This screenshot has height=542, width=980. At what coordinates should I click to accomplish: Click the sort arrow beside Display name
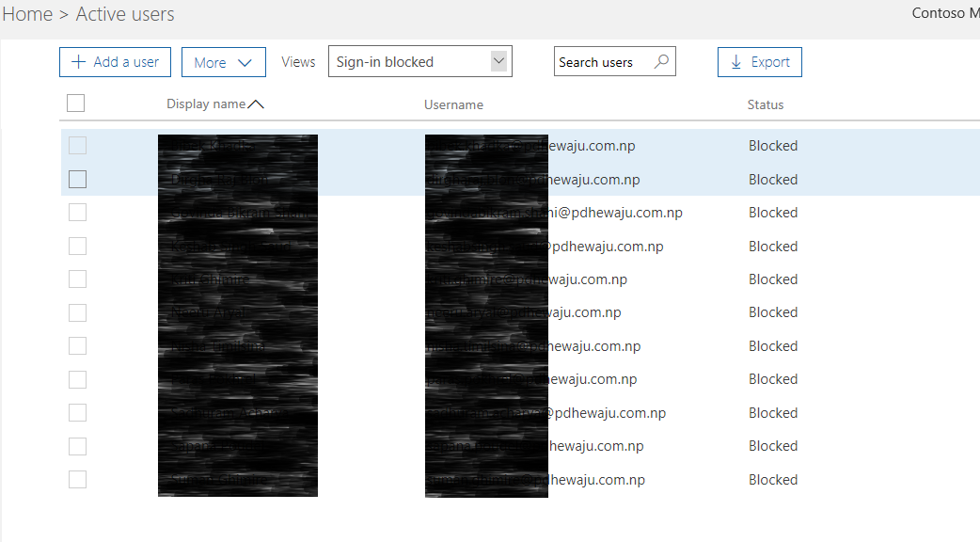click(256, 104)
